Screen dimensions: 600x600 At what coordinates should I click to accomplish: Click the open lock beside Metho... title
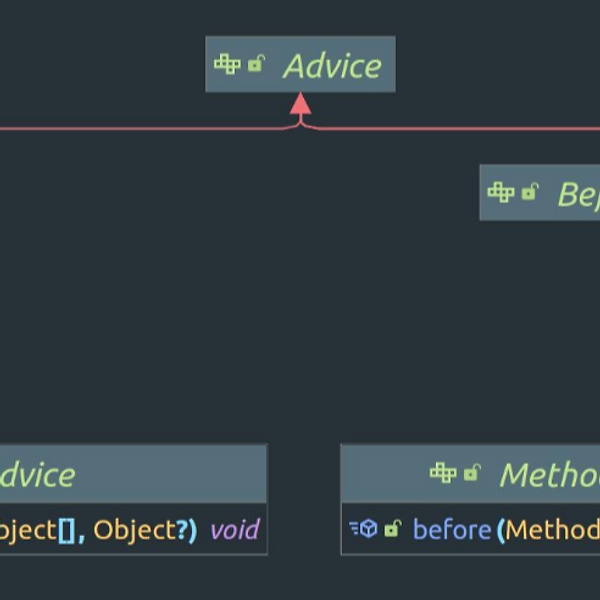(472, 473)
